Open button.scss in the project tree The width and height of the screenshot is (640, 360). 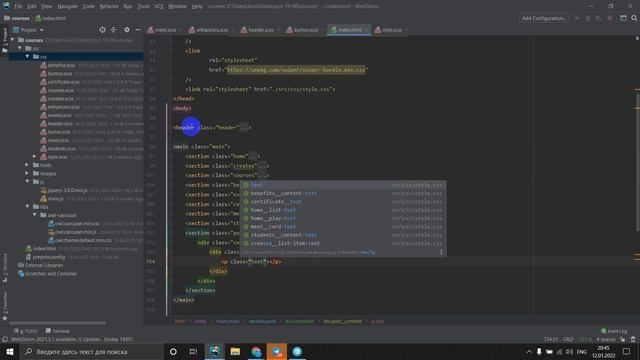click(x=60, y=73)
